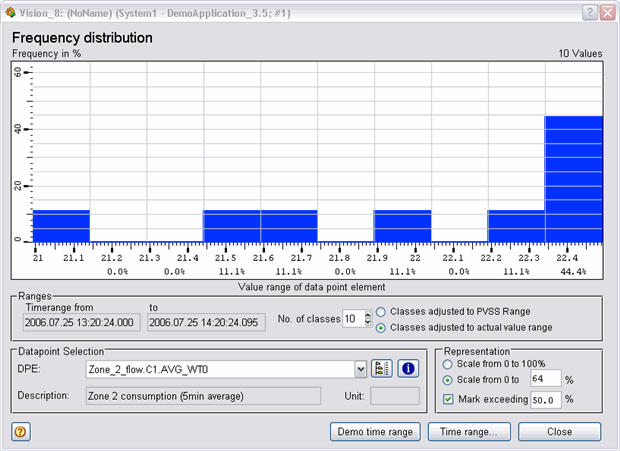620x451 pixels.
Task: Select Classes adjusted to PVSS Range
Action: point(382,311)
